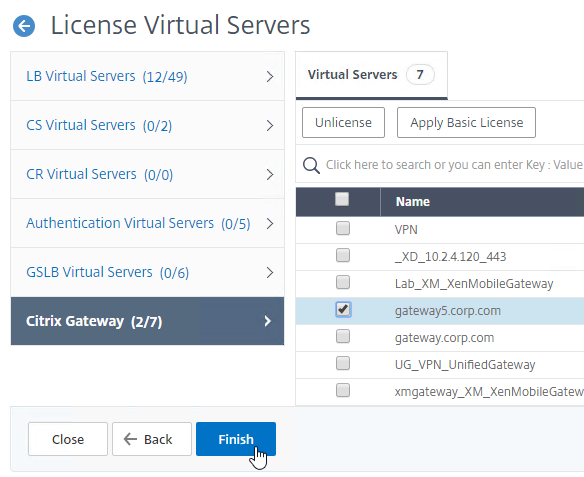The width and height of the screenshot is (584, 477).
Task: Select the VPN server name
Action: point(406,230)
